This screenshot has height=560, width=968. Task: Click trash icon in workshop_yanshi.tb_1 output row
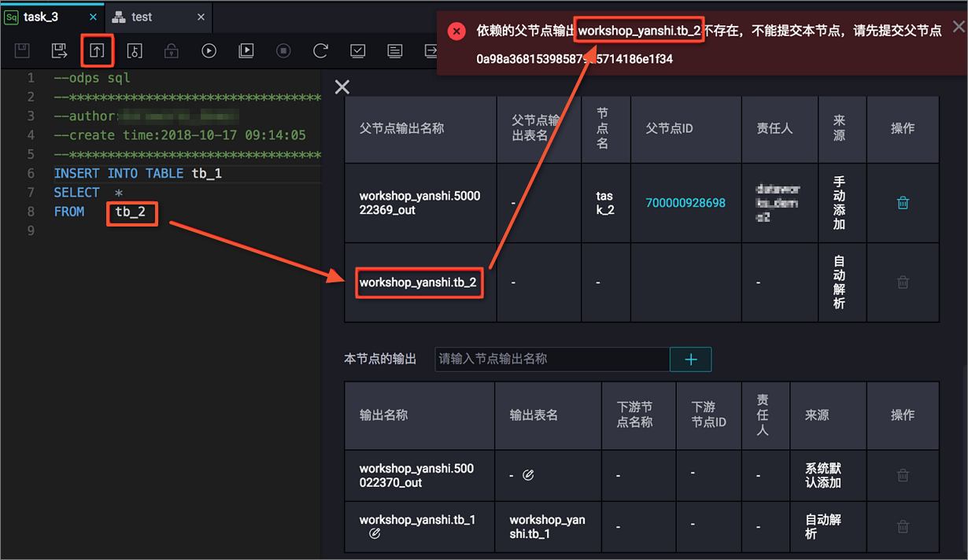tap(903, 526)
